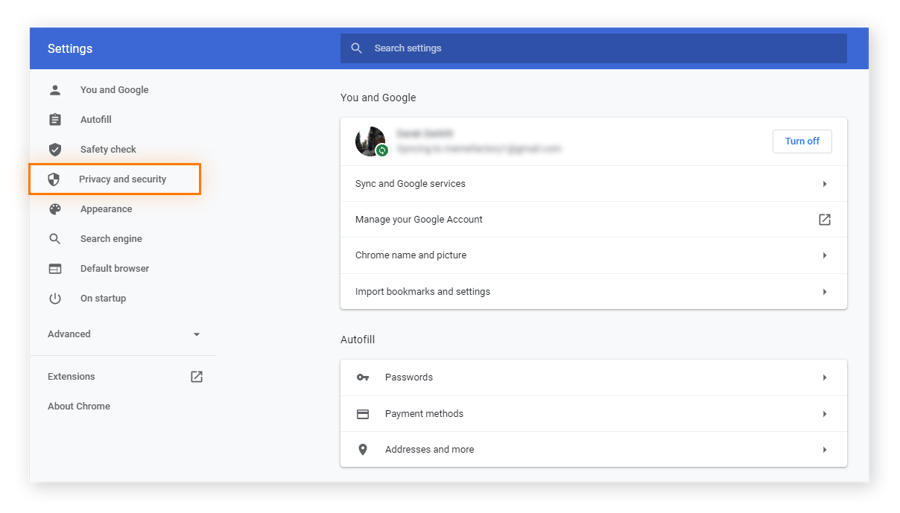Open Passwords row chevron
The image size is (900, 513).
[824, 378]
